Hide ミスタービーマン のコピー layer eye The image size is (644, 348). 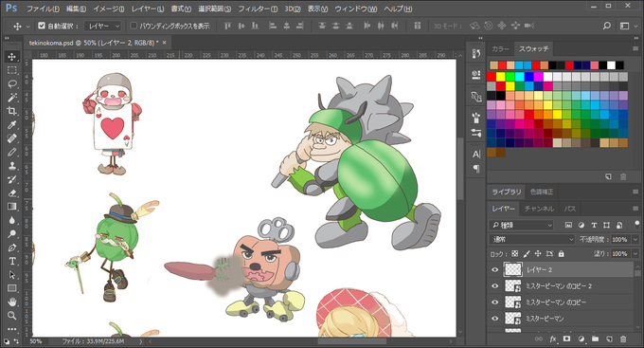(x=495, y=302)
